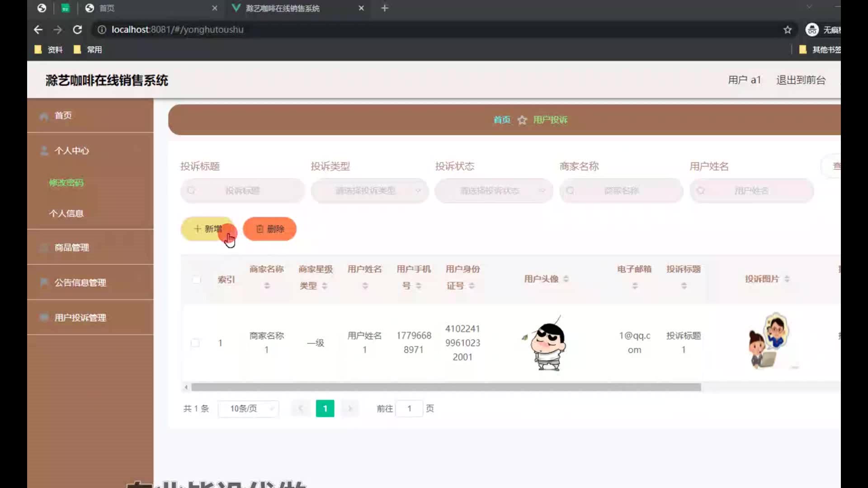The width and height of the screenshot is (868, 488).
Task: Open the 投诉类型 dropdown filter
Action: (369, 191)
